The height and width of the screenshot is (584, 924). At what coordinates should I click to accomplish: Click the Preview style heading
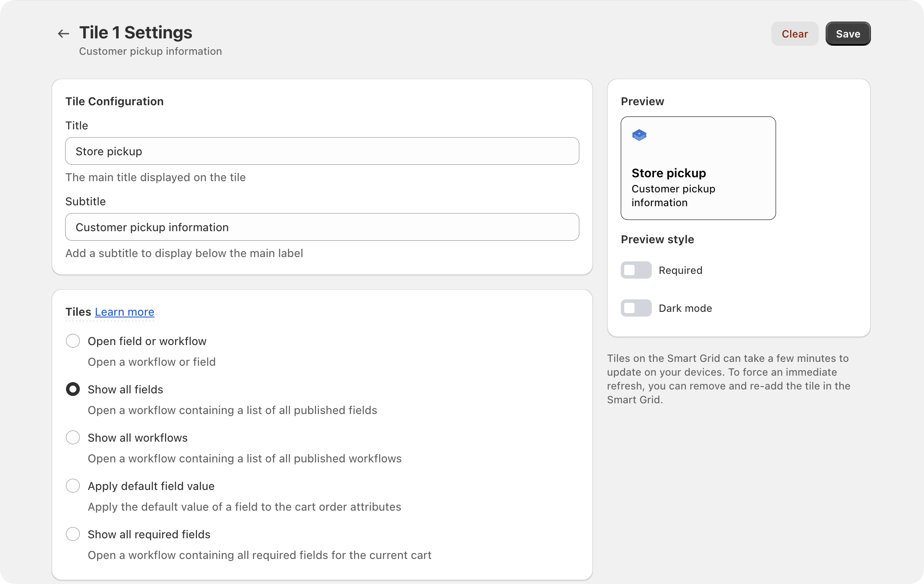[657, 239]
